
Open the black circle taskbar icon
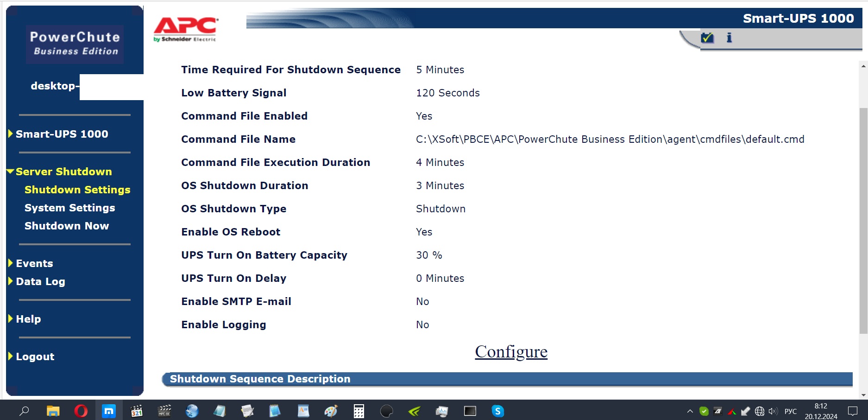[387, 411]
